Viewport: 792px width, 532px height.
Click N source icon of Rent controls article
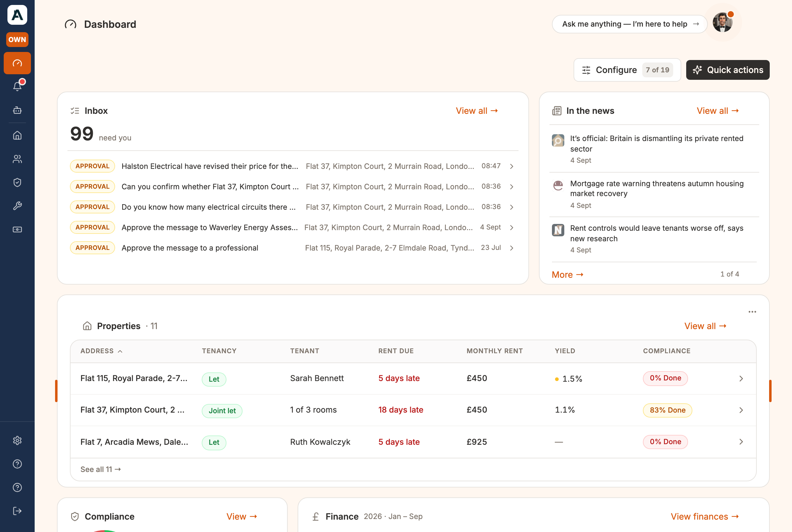pos(558,230)
